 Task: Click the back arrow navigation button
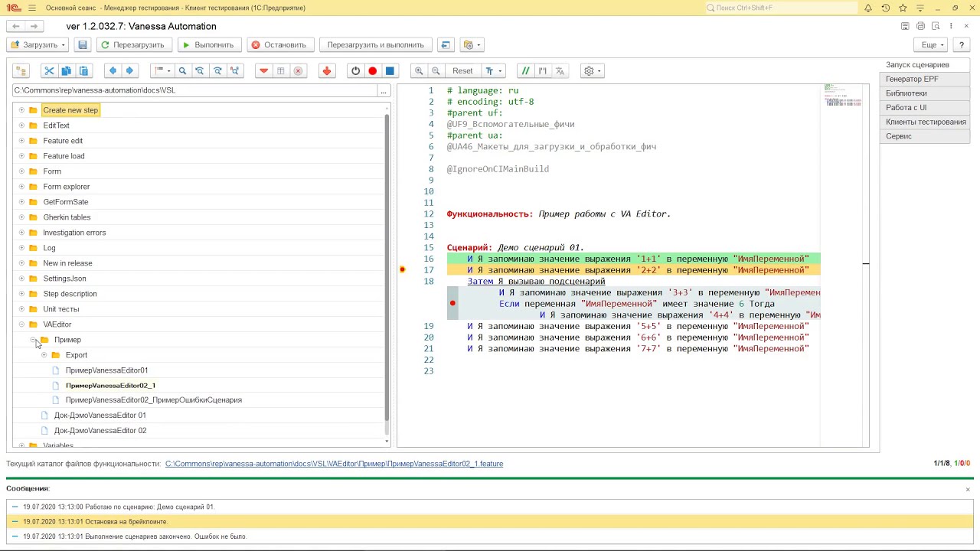pos(16,26)
